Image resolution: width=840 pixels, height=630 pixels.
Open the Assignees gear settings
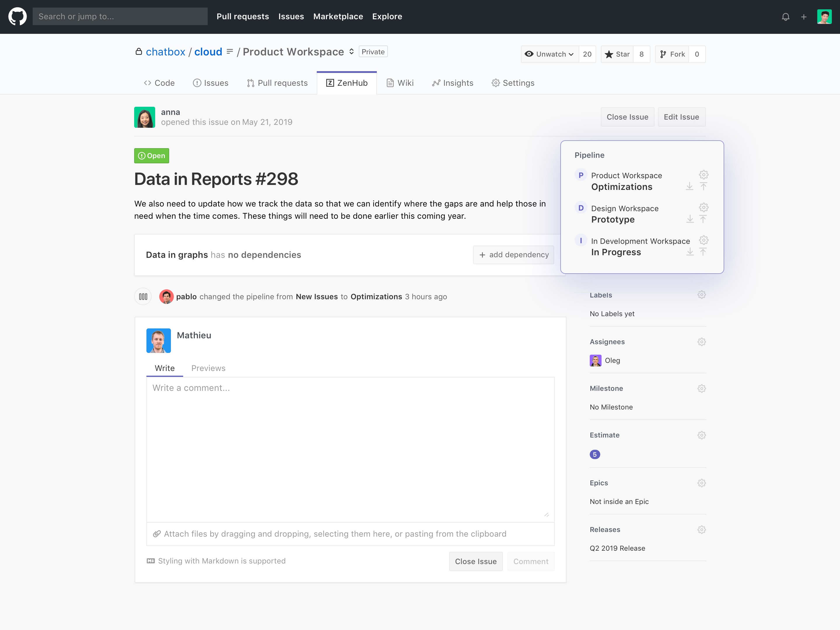[x=701, y=341]
